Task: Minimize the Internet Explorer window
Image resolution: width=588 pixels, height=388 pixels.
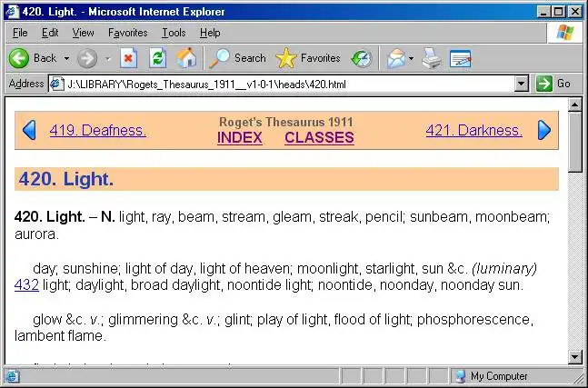Action: pos(543,12)
